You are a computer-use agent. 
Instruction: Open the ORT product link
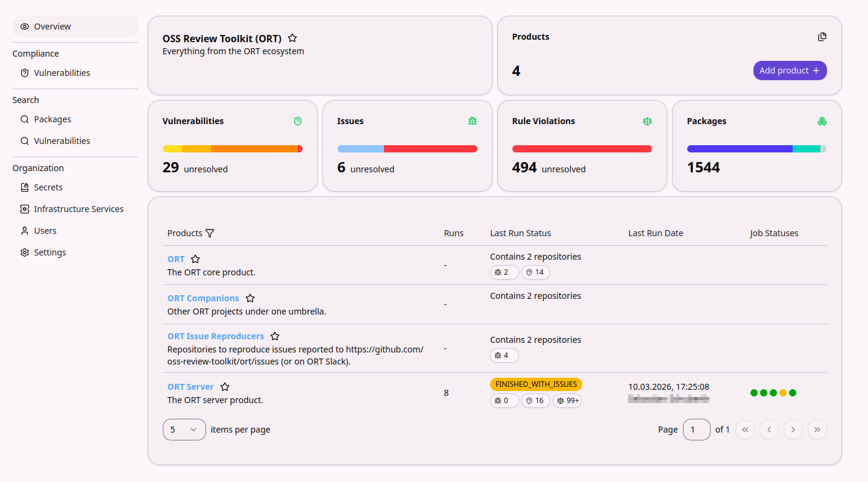pos(176,259)
